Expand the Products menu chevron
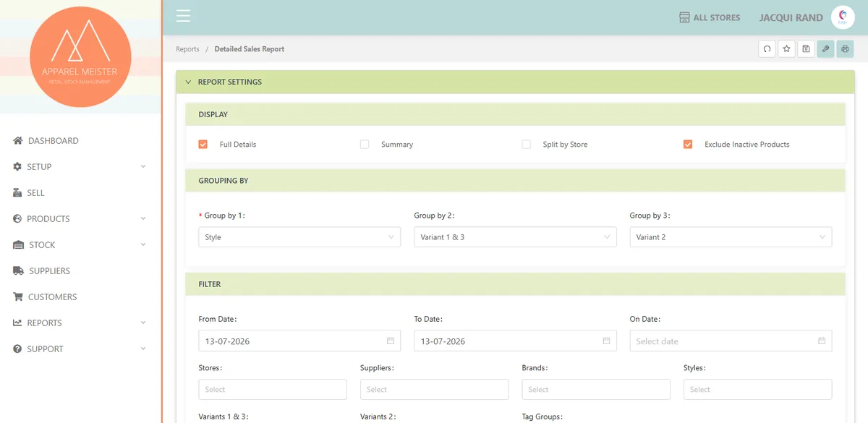This screenshot has height=423, width=868. click(143, 219)
